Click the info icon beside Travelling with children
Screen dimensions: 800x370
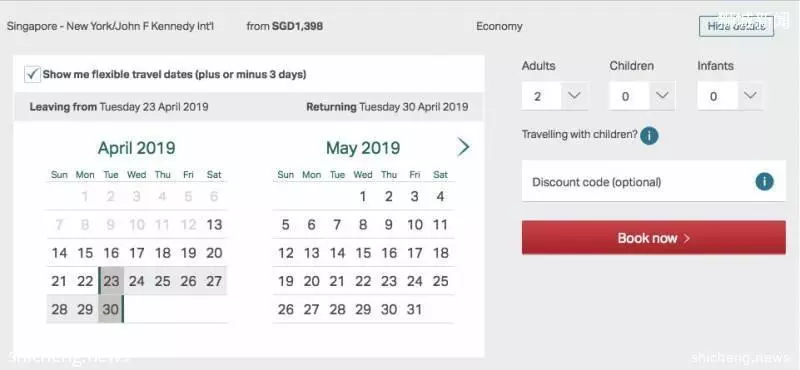pos(649,136)
